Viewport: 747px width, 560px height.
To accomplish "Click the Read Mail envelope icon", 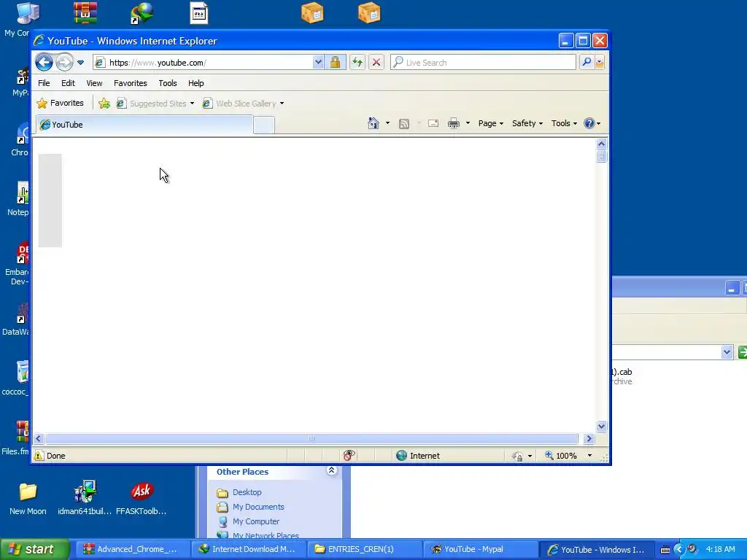I will click(433, 124).
